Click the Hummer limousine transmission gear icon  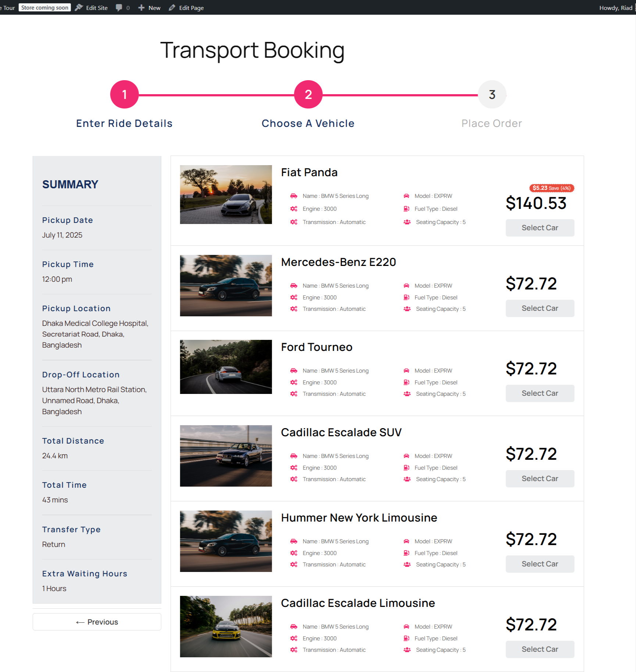(x=294, y=565)
